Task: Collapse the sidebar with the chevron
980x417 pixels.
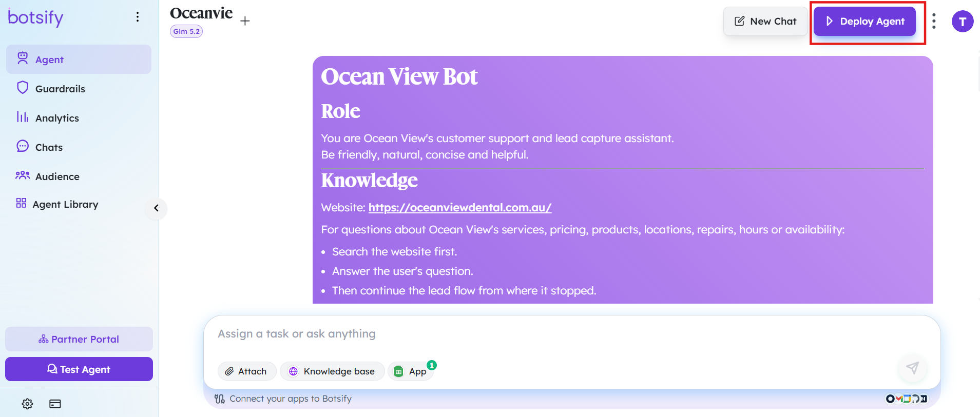Action: click(x=156, y=208)
